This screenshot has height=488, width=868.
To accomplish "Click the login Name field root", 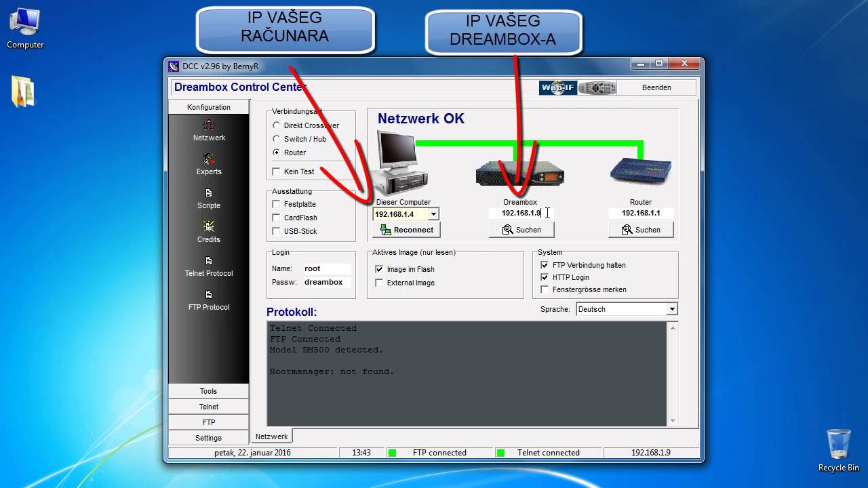I will click(x=327, y=268).
